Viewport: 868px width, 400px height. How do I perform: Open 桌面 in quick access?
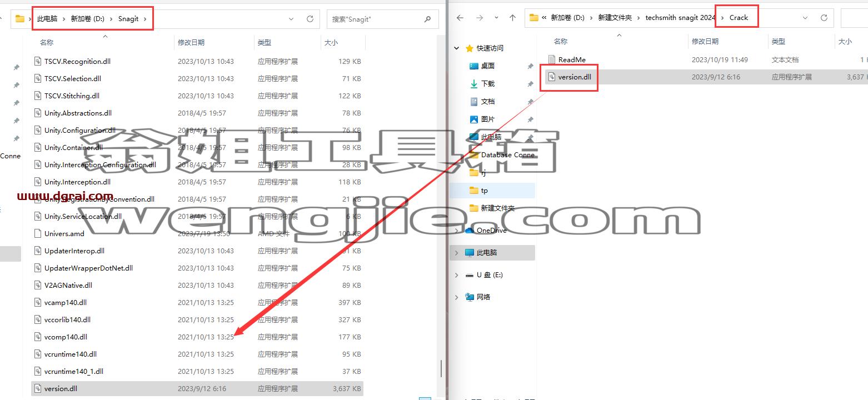pos(488,66)
